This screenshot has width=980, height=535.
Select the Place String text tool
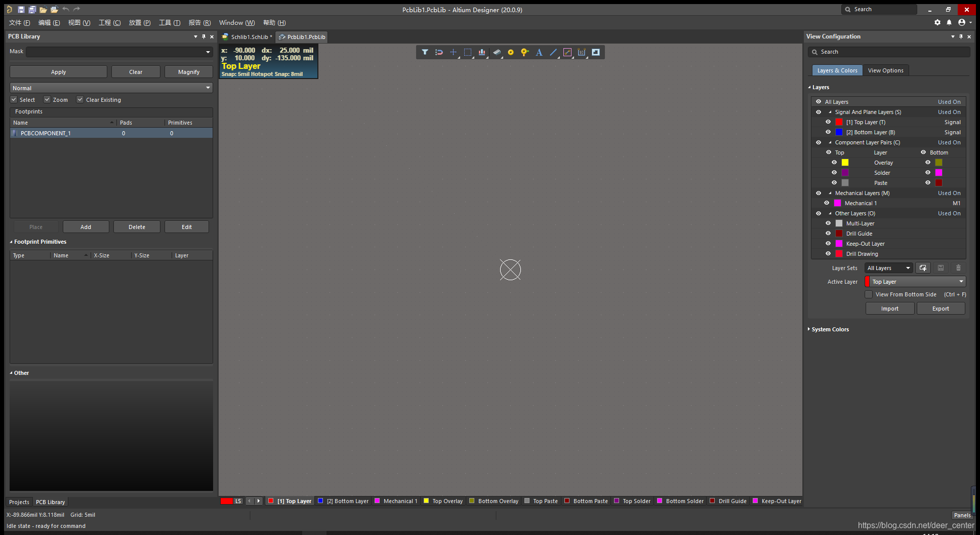(x=539, y=52)
